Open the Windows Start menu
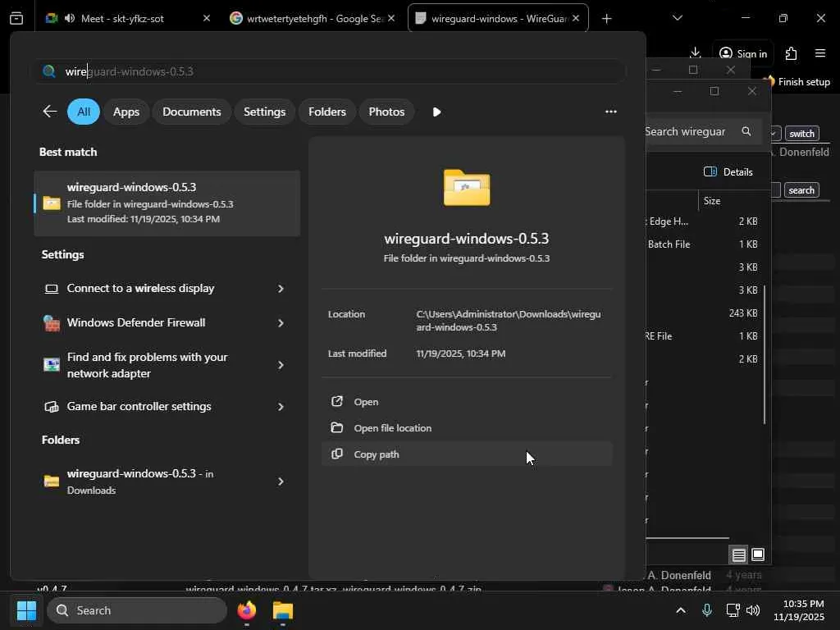This screenshot has width=840, height=630. pos(26,610)
